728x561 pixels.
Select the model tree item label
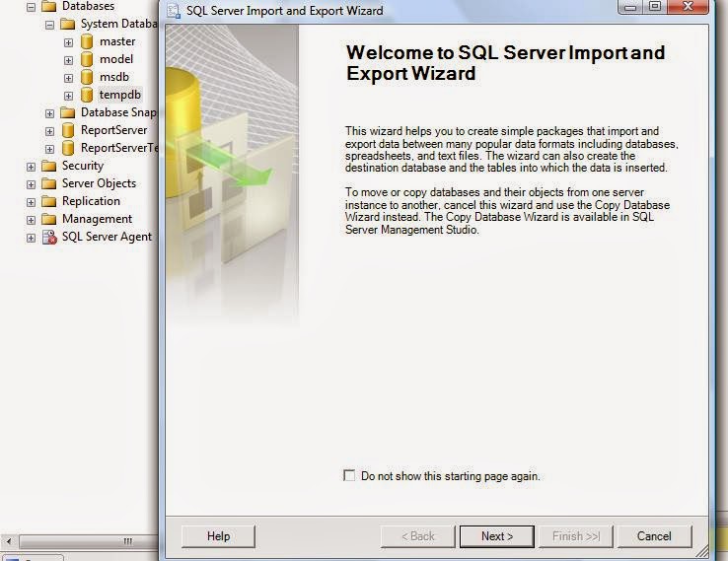pyautogui.click(x=116, y=59)
